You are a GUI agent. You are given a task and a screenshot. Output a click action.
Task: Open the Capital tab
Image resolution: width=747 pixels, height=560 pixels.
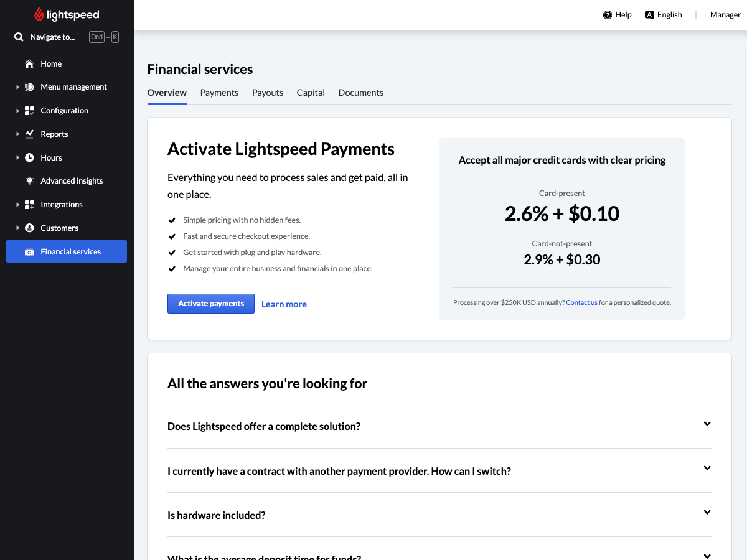311,92
